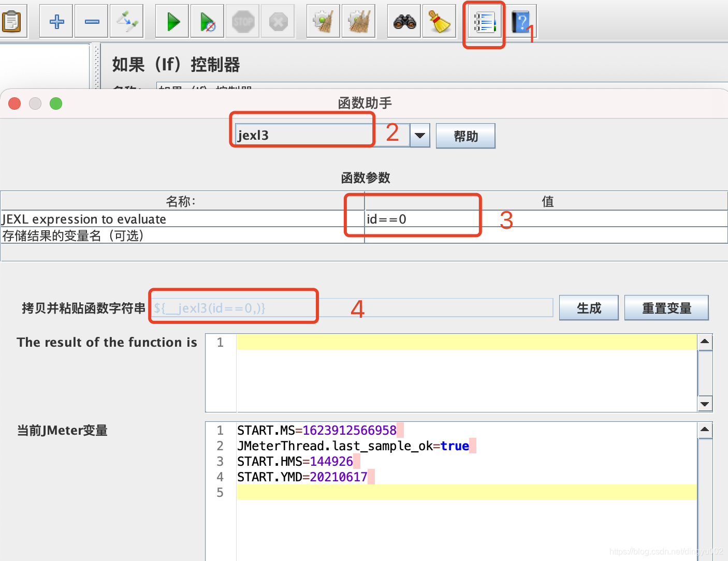Click the START.MS=1623912566958 line
The height and width of the screenshot is (561, 728).
(317, 430)
